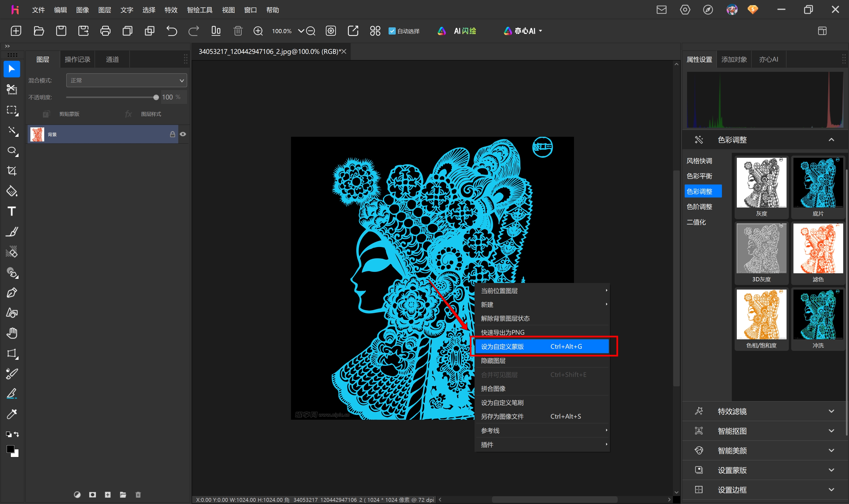
Task: Open the 文件 menu
Action: [x=38, y=10]
